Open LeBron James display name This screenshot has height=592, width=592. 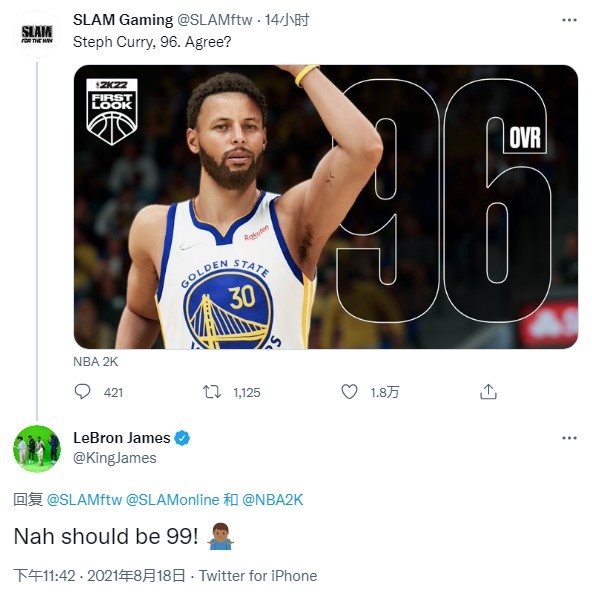click(122, 438)
